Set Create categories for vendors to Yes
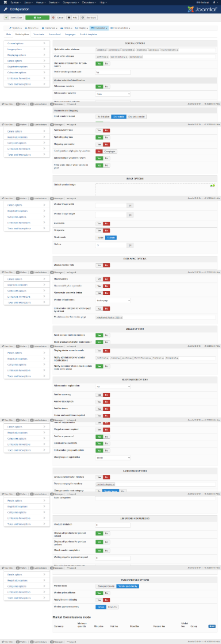The width and height of the screenshot is (221, 644). [99, 477]
